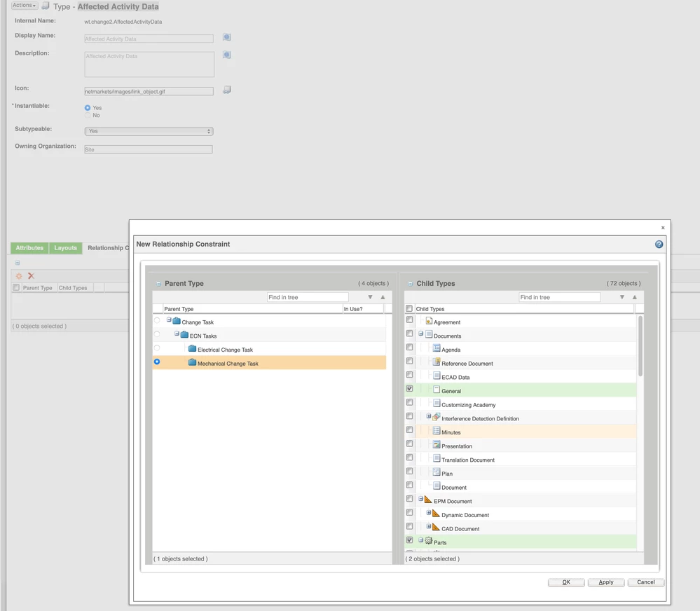700x611 pixels.
Task: Uncheck the General child type checkbox
Action: [x=410, y=388]
